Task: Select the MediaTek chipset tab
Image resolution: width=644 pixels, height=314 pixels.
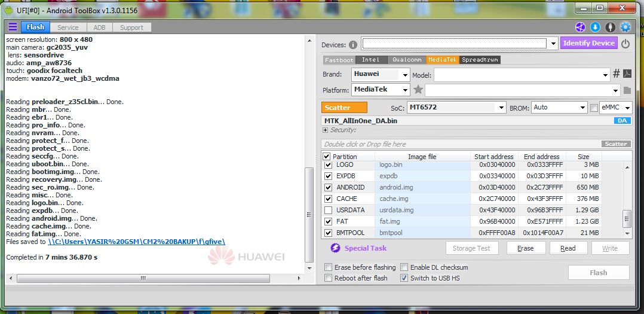Action: 442,60
